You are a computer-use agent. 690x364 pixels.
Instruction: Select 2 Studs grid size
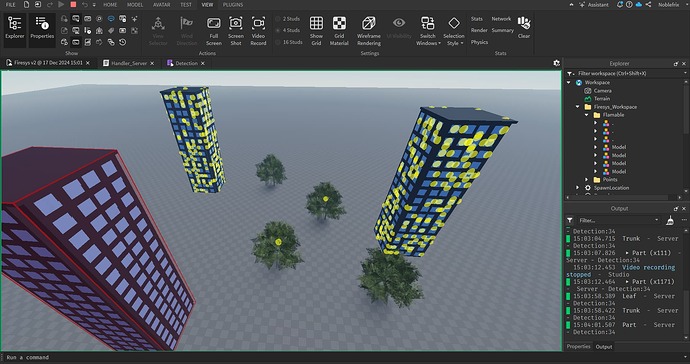pos(288,19)
